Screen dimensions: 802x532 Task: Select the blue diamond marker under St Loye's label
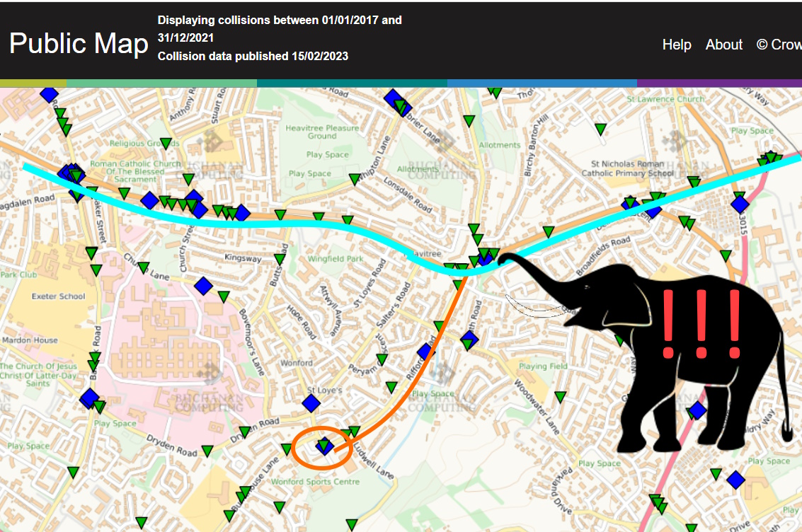(x=311, y=403)
